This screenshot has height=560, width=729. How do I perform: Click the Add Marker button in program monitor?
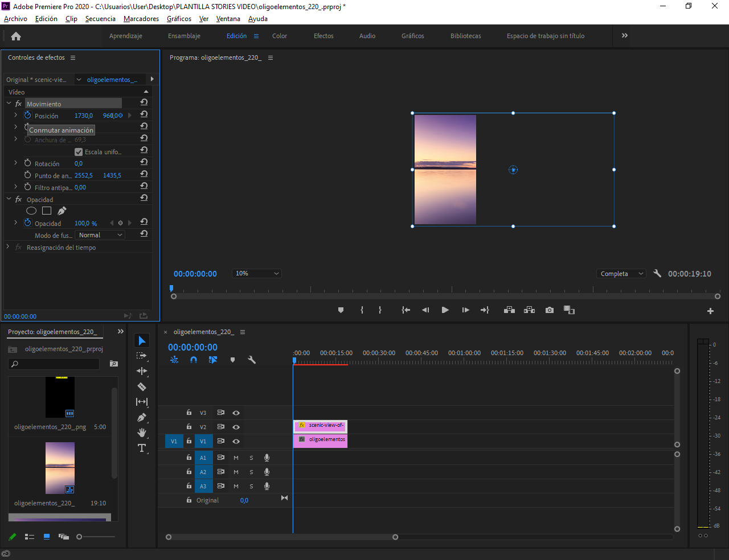pyautogui.click(x=341, y=310)
